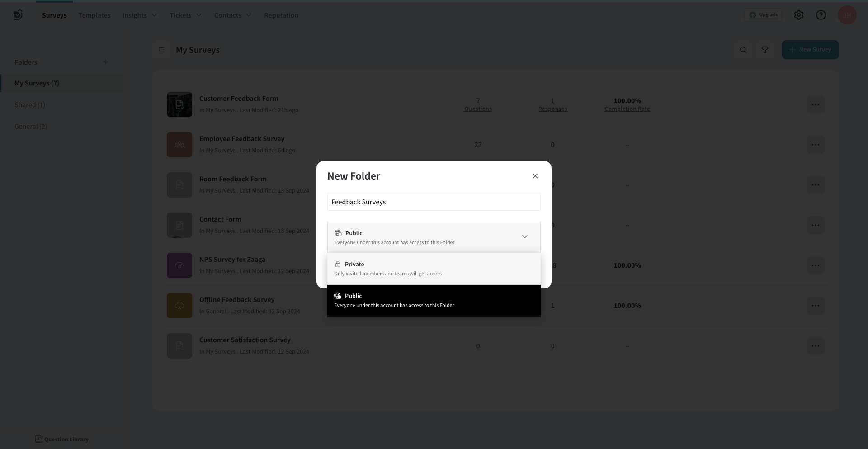The image size is (868, 449).
Task: Collapse the sidebar using the hamburger icon
Action: click(x=161, y=50)
